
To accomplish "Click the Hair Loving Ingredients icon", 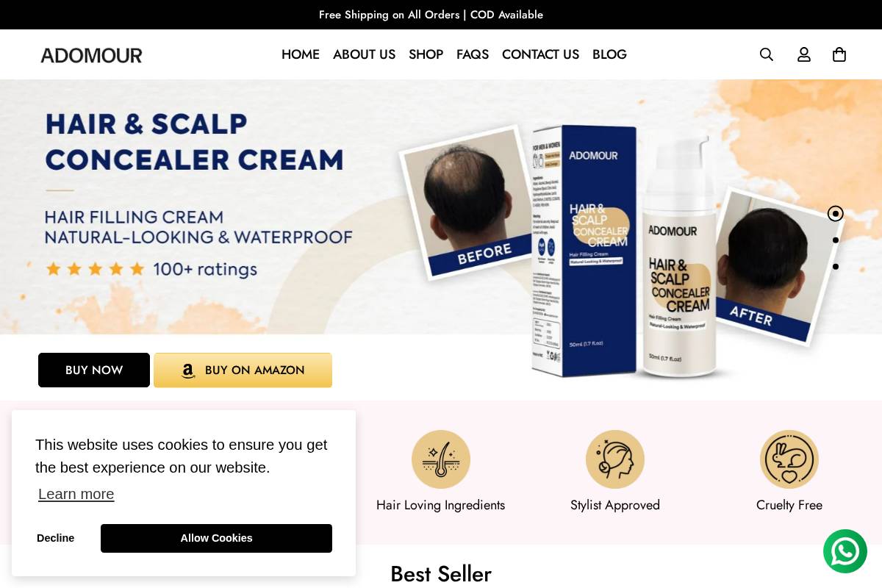I will point(441,459).
